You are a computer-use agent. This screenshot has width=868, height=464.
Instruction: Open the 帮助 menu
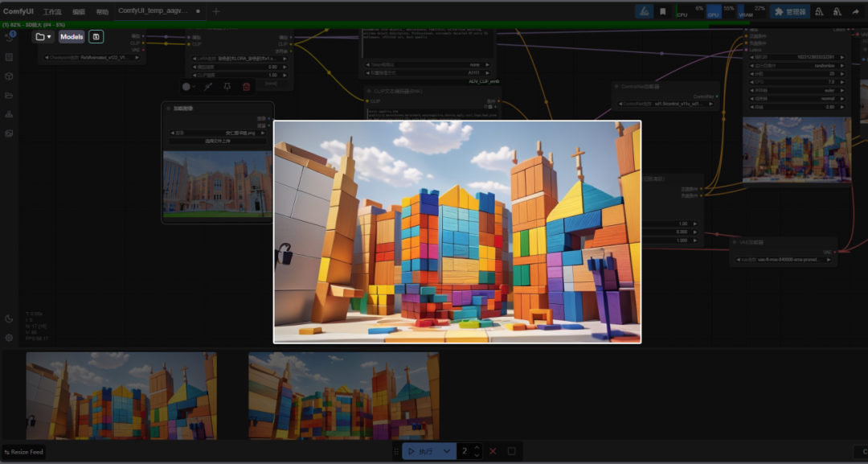(x=102, y=12)
